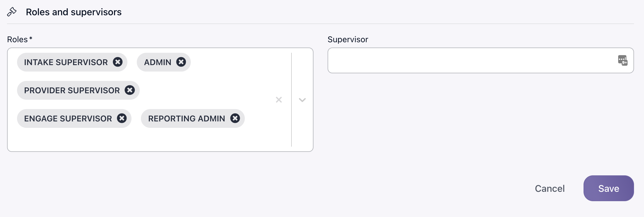
Task: Click Cancel to discard changes
Action: pyautogui.click(x=549, y=188)
